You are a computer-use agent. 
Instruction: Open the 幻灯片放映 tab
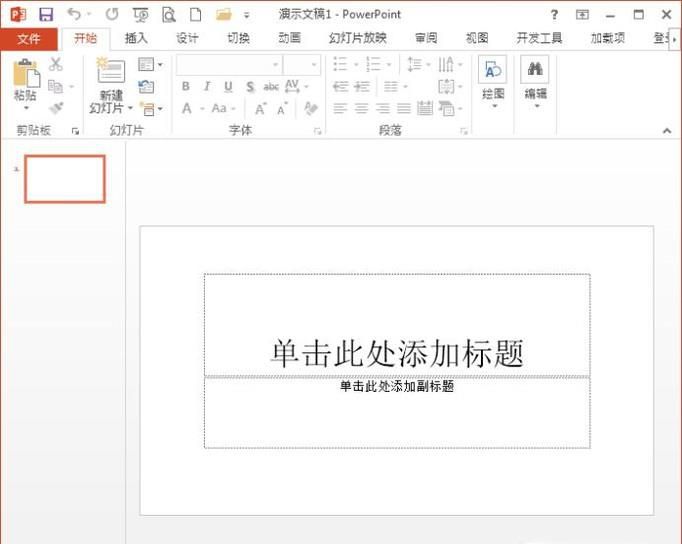[357, 38]
